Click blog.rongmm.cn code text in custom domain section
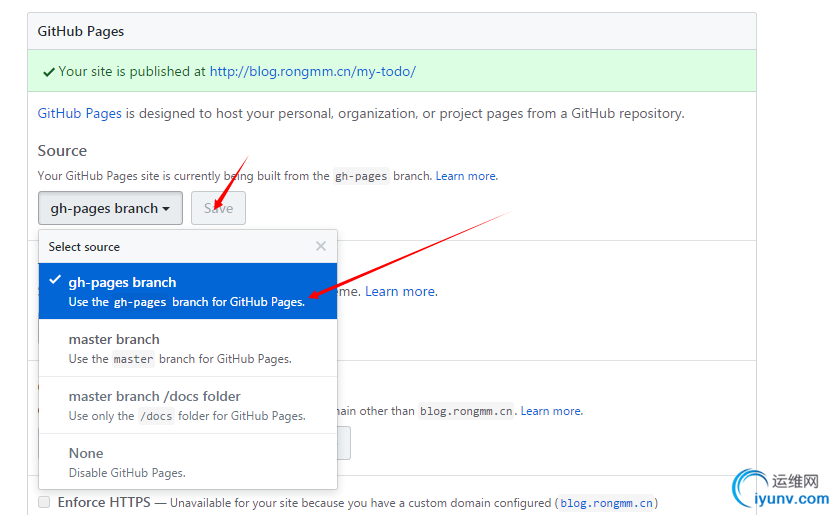835x515 pixels. [466, 411]
